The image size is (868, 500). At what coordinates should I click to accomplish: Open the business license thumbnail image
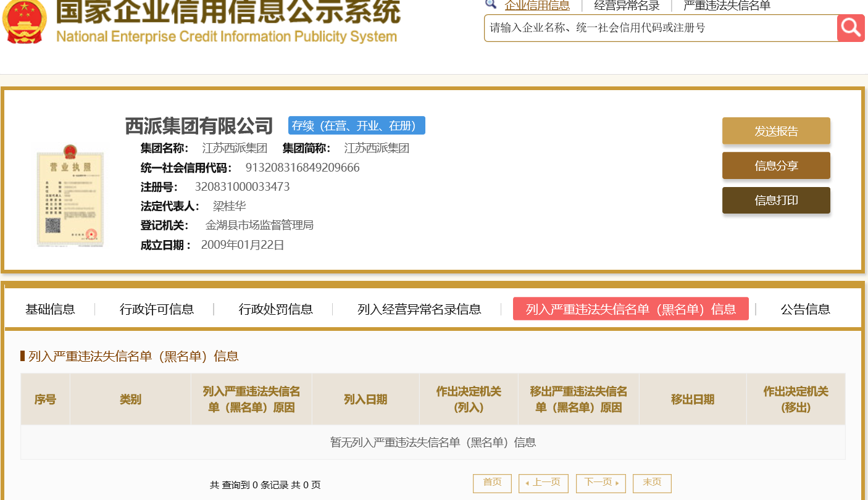click(x=70, y=196)
